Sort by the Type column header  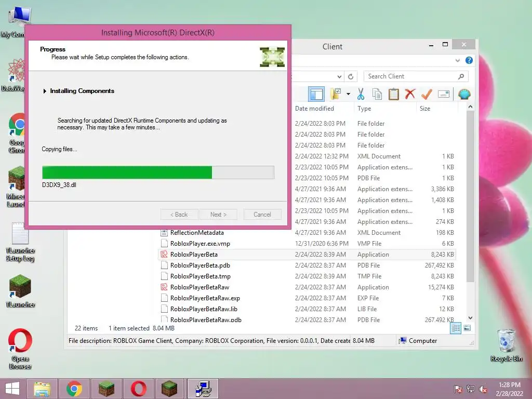point(364,109)
